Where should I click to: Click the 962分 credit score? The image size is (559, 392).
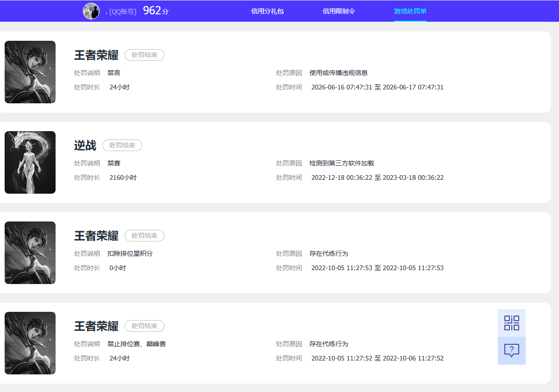(x=156, y=11)
